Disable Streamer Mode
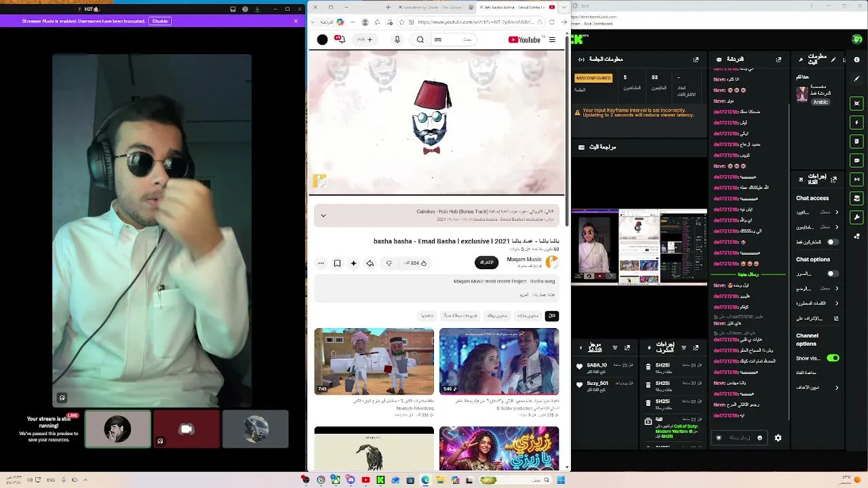The width and height of the screenshot is (868, 488). point(160,21)
